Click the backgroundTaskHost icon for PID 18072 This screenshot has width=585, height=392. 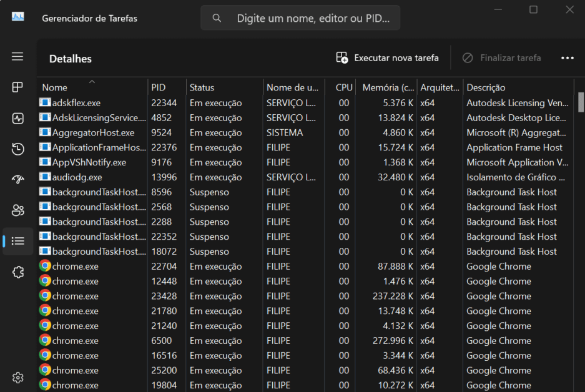[x=45, y=251]
